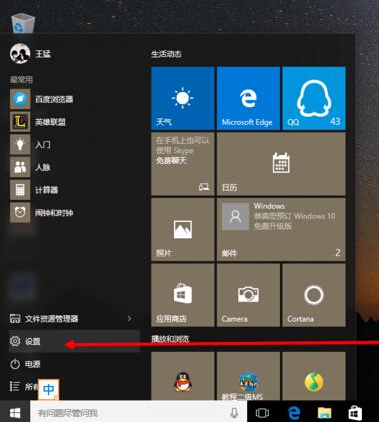Click the user account avatar 王猛
The image size is (379, 422).
tap(20, 54)
